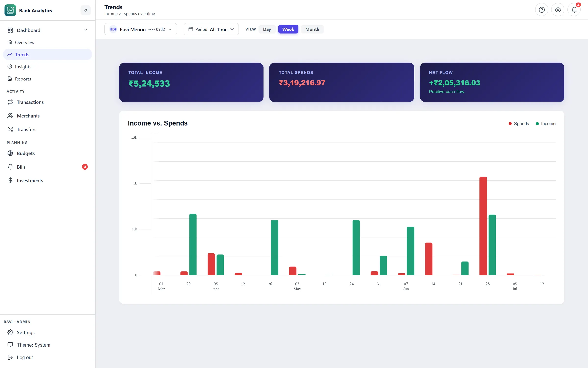Switch the view to Month
Screen dimensions: 588x368
312,29
